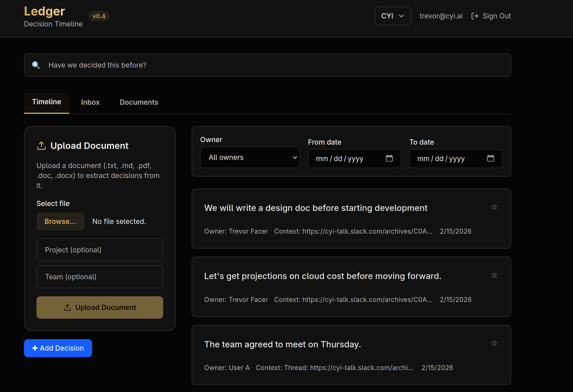Click the upload icon beside Upload Document heading
Screen dimensions: 573x392
pyautogui.click(x=41, y=146)
